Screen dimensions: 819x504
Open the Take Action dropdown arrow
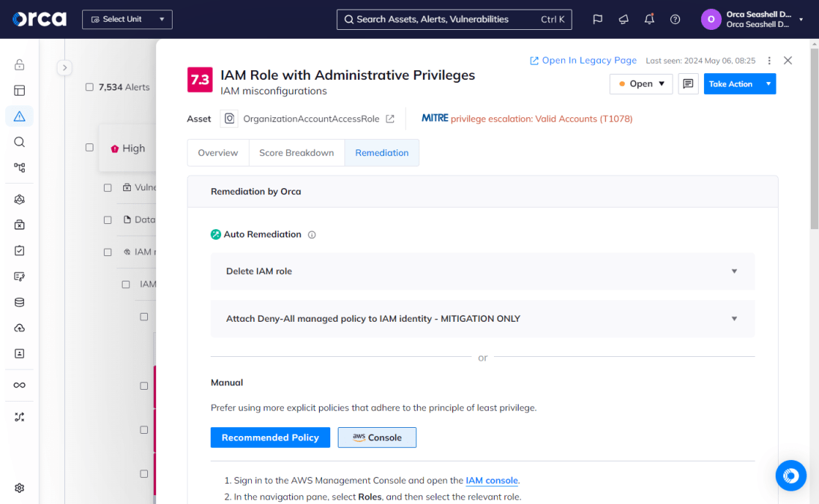pos(768,84)
